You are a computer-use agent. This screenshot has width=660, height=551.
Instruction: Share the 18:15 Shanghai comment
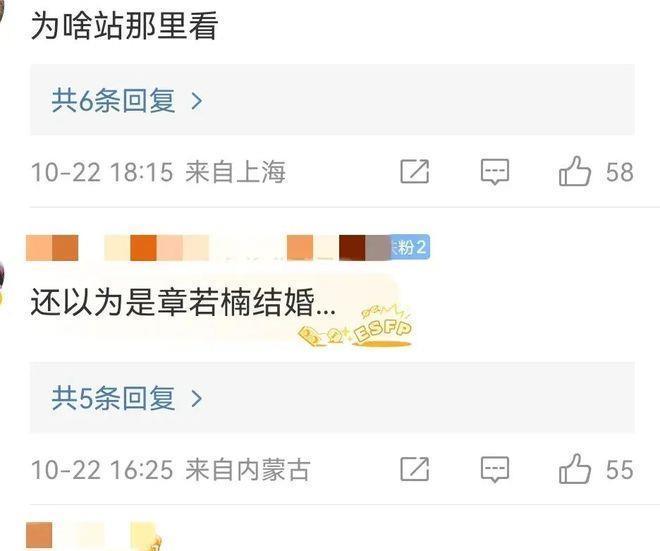tap(415, 171)
